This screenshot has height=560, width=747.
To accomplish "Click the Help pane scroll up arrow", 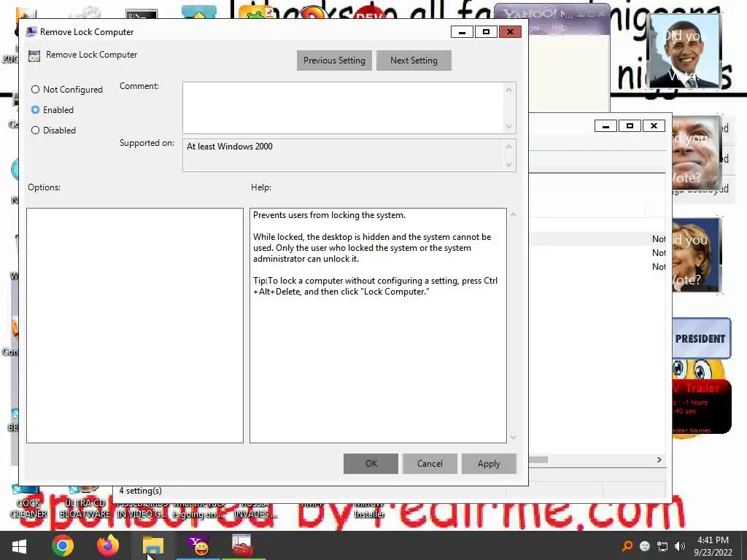I will 513,215.
